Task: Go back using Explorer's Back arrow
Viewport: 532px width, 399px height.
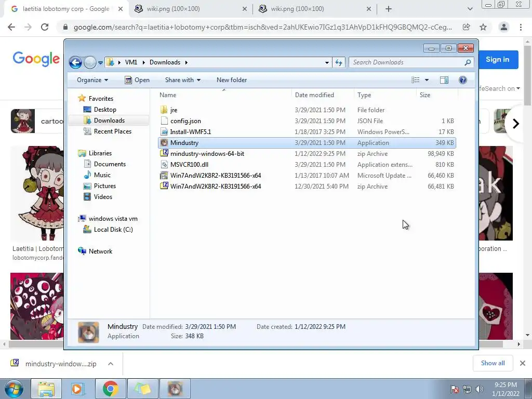Action: point(75,62)
